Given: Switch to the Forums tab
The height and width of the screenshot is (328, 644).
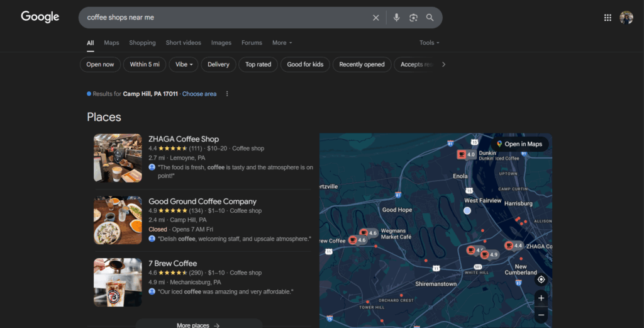Looking at the screenshot, I should tap(252, 43).
